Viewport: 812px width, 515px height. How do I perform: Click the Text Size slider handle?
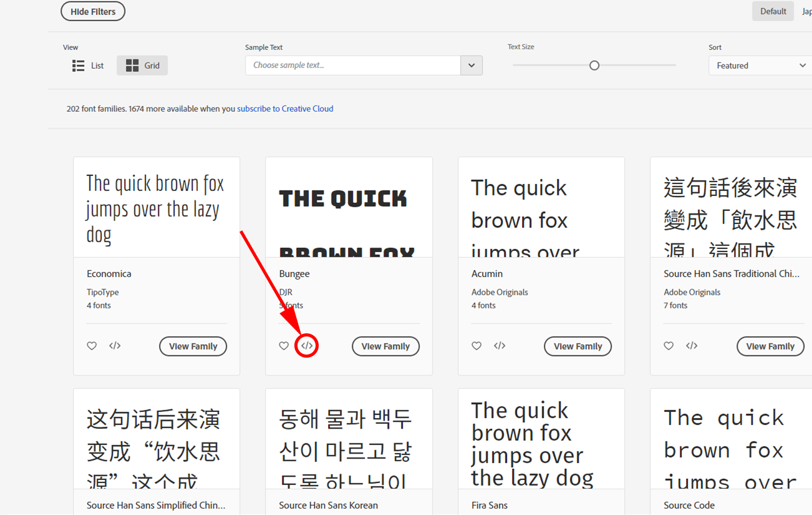tap(594, 66)
